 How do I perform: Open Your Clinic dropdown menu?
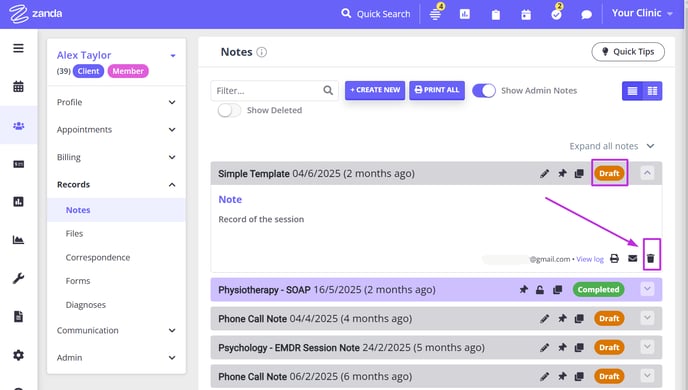tap(642, 13)
